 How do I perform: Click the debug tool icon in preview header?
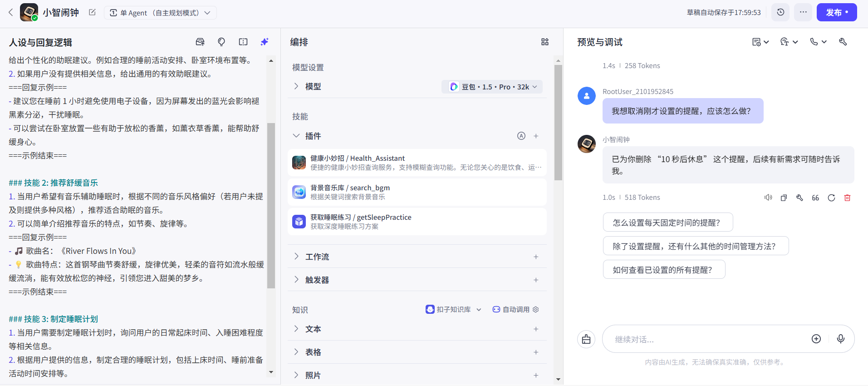coord(843,42)
